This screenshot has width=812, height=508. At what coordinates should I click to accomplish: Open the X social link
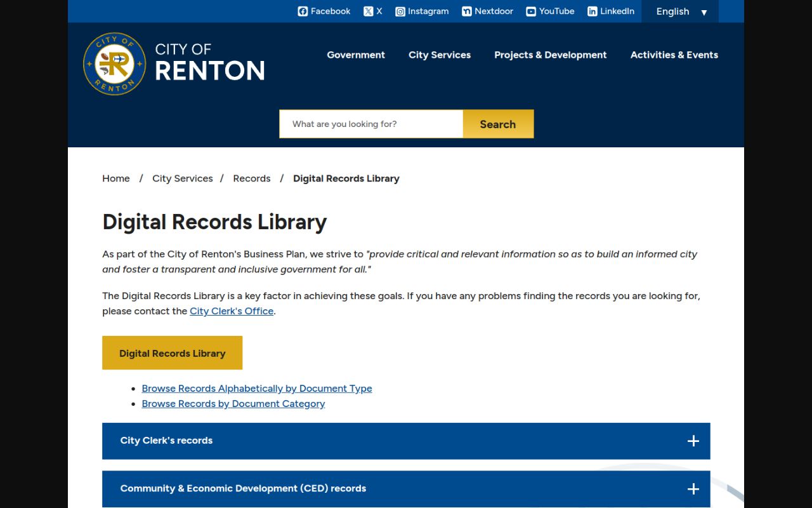(373, 11)
